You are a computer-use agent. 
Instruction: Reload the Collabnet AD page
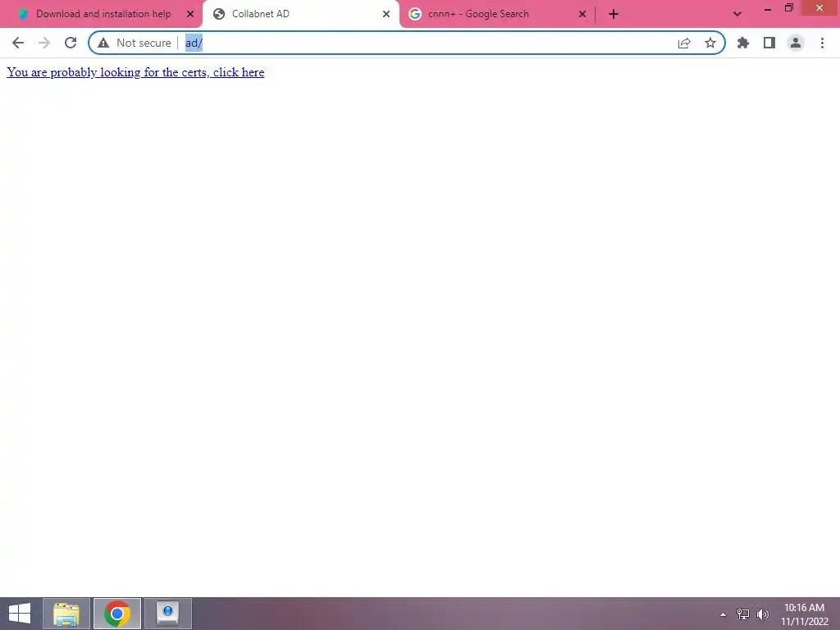coord(71,43)
